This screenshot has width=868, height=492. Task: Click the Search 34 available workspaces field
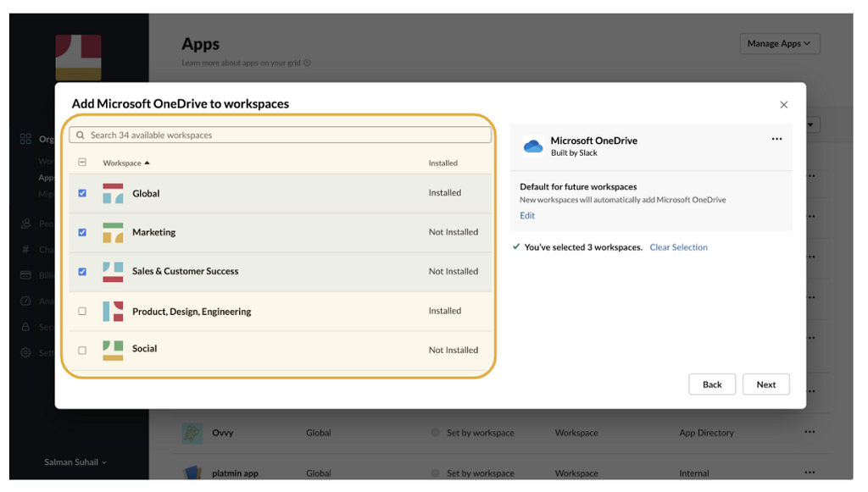coord(280,135)
